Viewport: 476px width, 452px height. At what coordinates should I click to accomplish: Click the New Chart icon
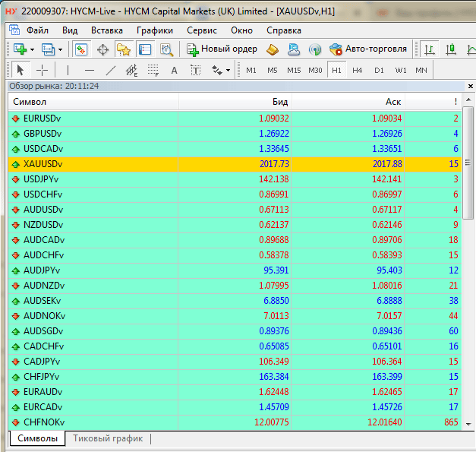(x=20, y=49)
